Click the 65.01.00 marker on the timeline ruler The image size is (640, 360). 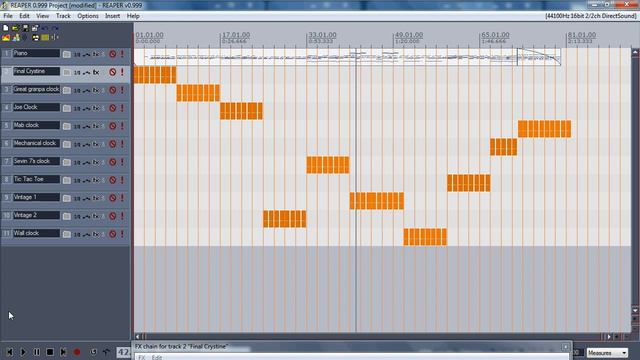coord(495,35)
